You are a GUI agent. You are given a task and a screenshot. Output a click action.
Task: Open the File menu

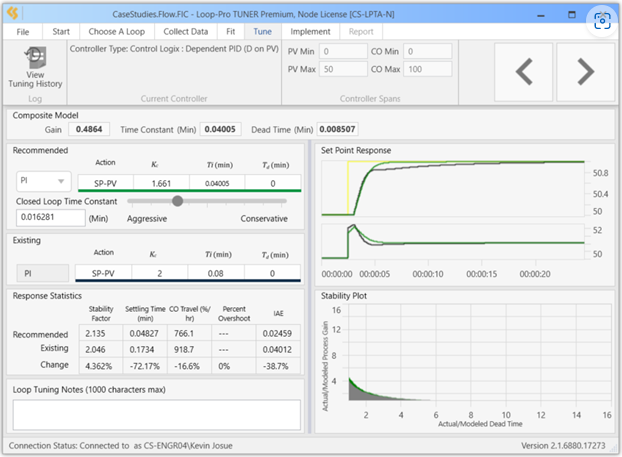click(x=23, y=32)
